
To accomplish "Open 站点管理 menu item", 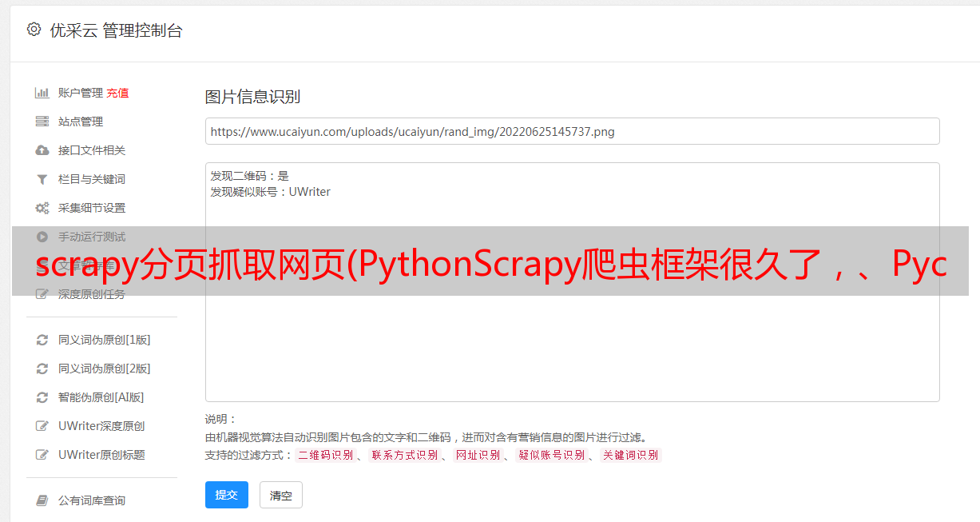I will [81, 122].
